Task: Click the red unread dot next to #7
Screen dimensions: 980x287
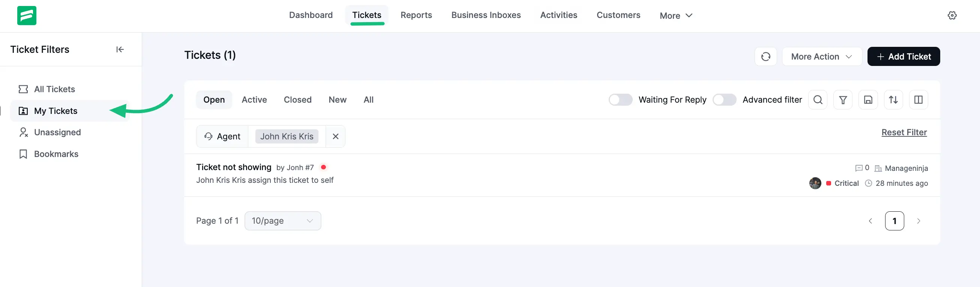Action: 323,167
